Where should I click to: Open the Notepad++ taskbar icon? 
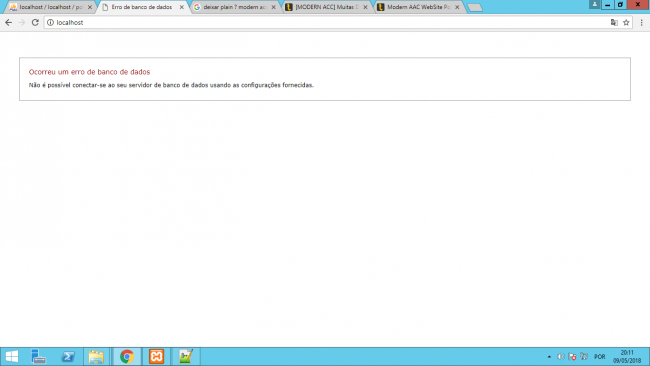pyautogui.click(x=186, y=356)
